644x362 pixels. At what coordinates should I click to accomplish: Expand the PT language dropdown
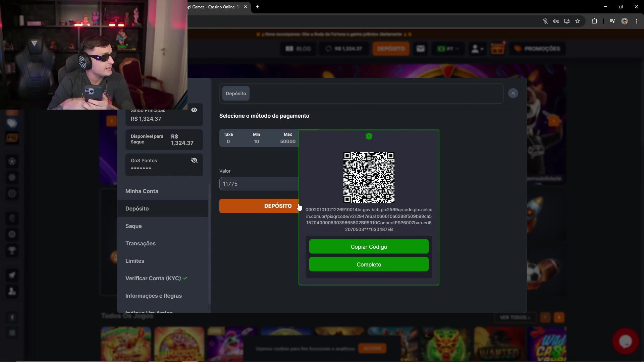(448, 49)
